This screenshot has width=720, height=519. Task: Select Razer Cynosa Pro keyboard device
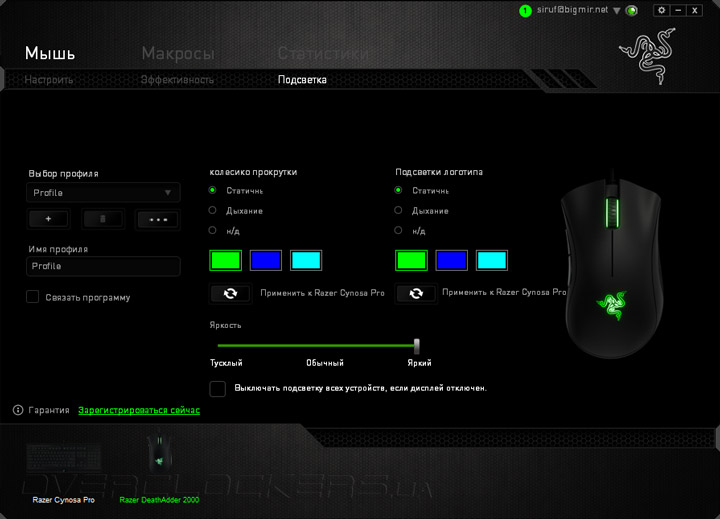click(x=64, y=472)
